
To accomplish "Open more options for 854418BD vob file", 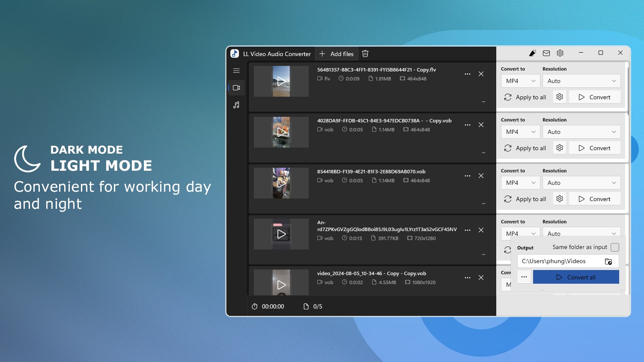I will [x=468, y=176].
